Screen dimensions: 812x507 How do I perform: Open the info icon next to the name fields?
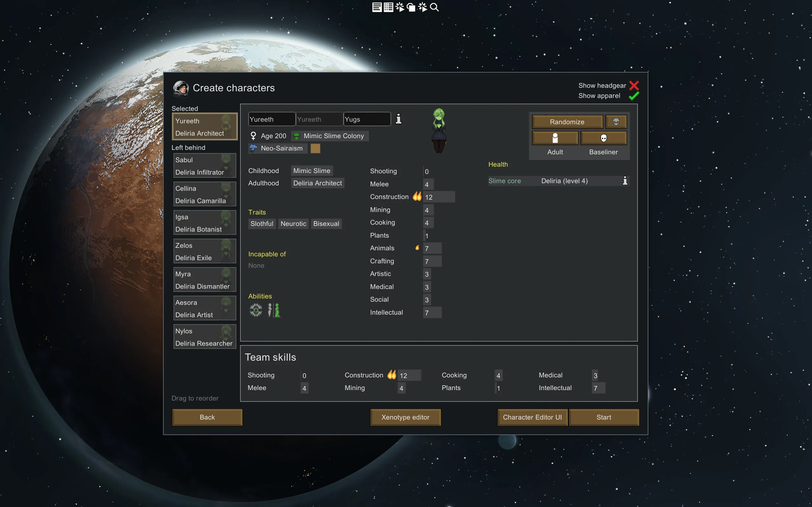point(398,119)
